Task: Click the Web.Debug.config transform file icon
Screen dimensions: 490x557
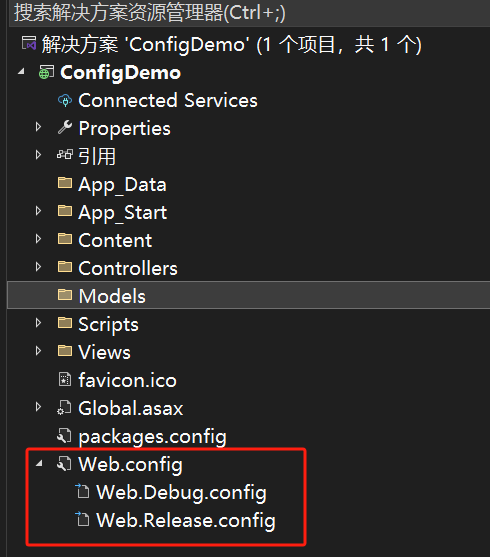Action: coord(82,491)
